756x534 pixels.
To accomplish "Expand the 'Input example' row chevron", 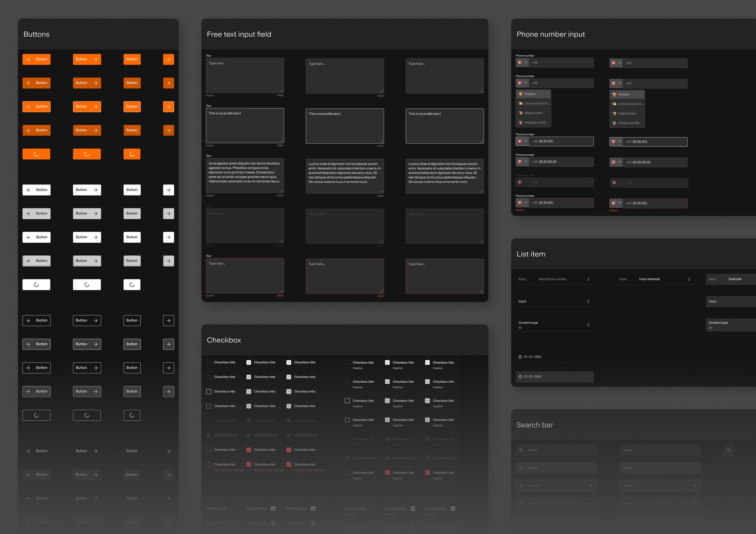I will (689, 279).
